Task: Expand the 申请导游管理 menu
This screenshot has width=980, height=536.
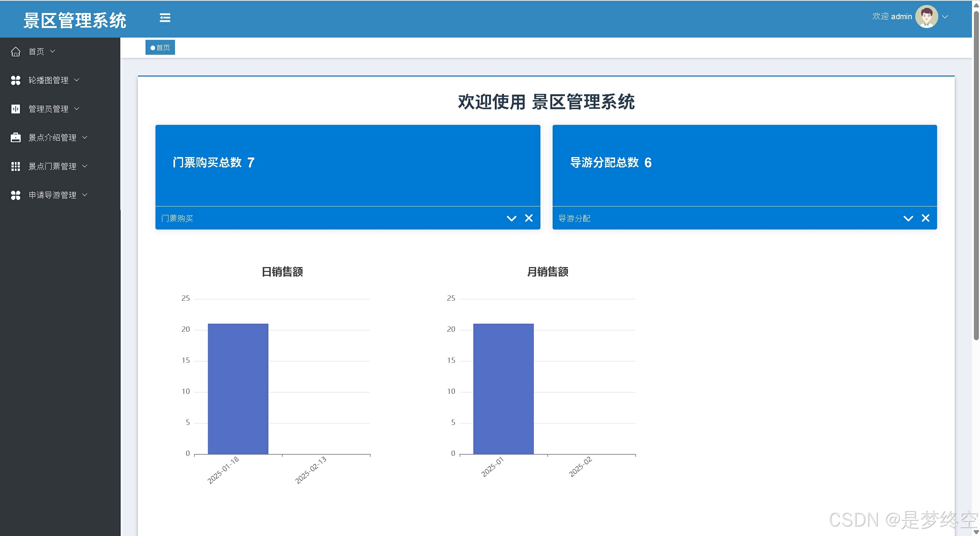Action: [x=52, y=195]
